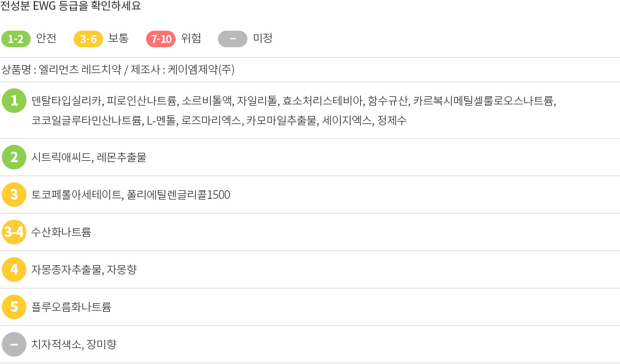Click the yellow 3-6 moderate grade badge

tap(88, 39)
